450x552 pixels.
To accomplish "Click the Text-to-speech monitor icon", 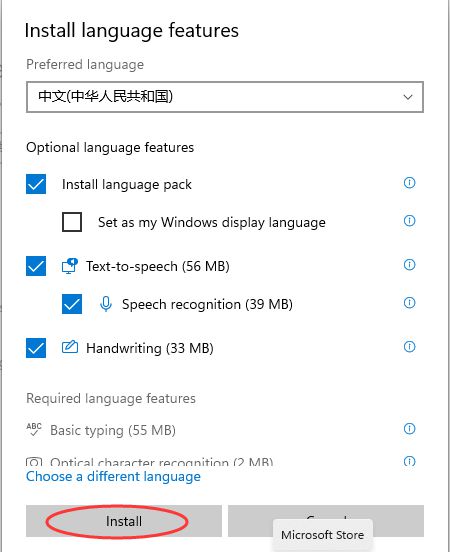I will pyautogui.click(x=70, y=266).
